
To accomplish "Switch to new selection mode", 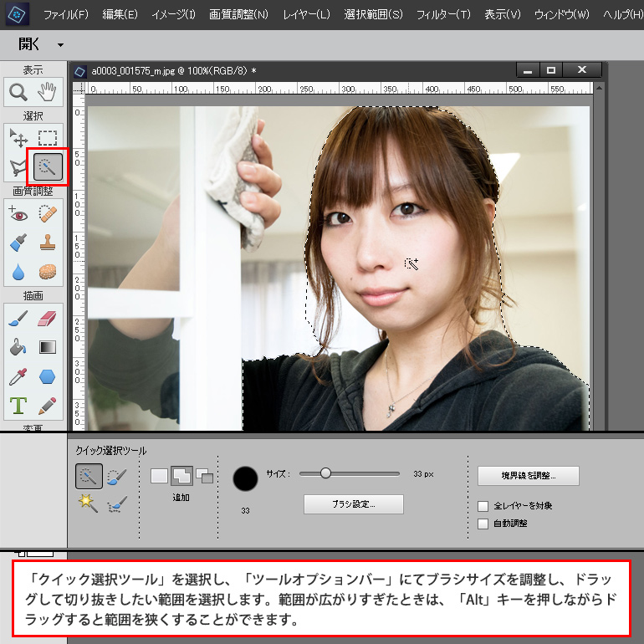I will 159,476.
